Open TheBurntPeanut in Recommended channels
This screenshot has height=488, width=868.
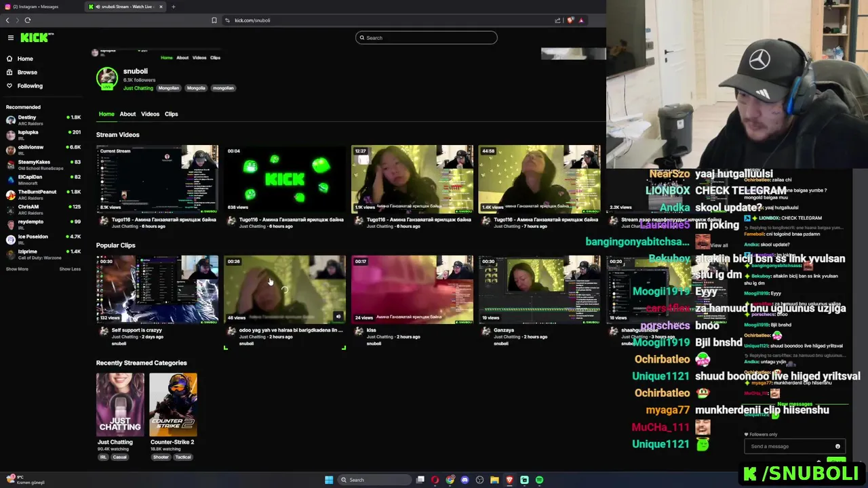[x=43, y=195]
